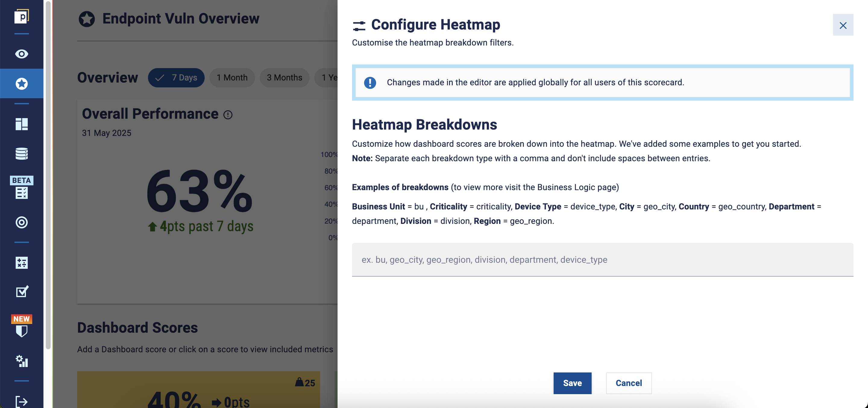Click the checkbox-with-pencil sidebar icon
This screenshot has width=868, height=408.
click(x=22, y=292)
